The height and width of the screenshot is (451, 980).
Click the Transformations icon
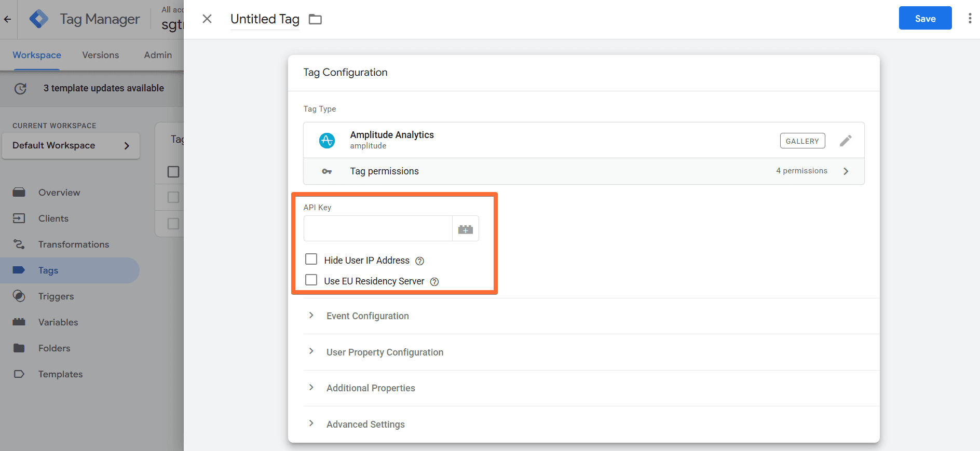(x=19, y=244)
